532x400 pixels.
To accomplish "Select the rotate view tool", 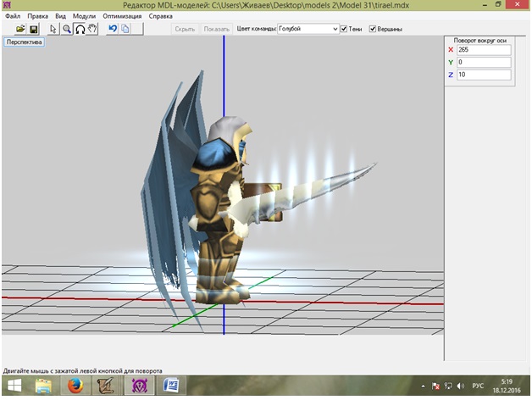I will point(80,29).
